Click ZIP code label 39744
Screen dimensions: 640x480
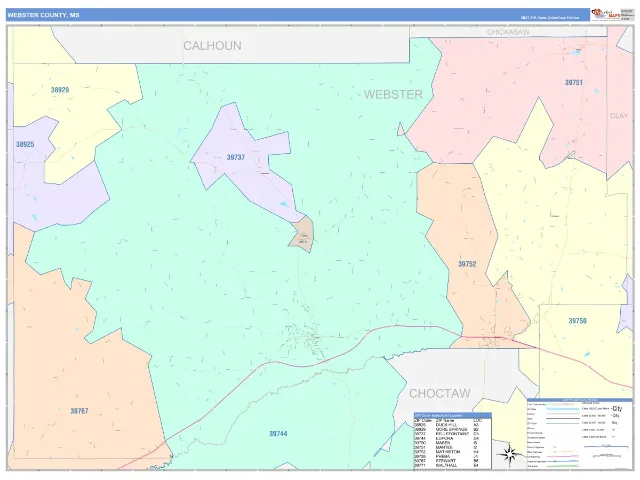(x=278, y=433)
